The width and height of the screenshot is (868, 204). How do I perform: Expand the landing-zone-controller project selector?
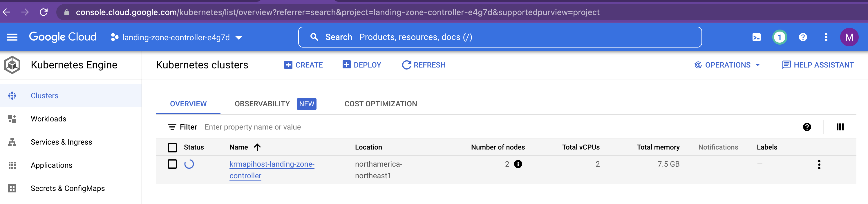pyautogui.click(x=176, y=37)
